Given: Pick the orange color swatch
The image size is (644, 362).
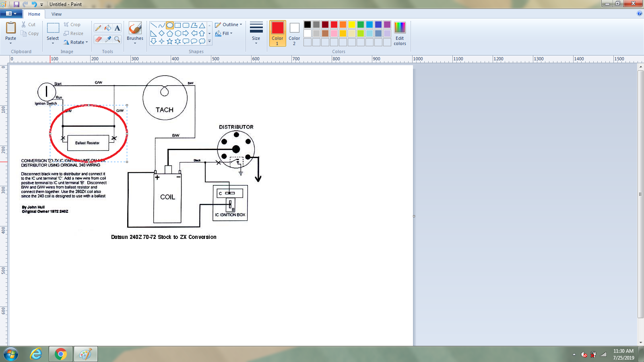Looking at the screenshot, I should [343, 25].
